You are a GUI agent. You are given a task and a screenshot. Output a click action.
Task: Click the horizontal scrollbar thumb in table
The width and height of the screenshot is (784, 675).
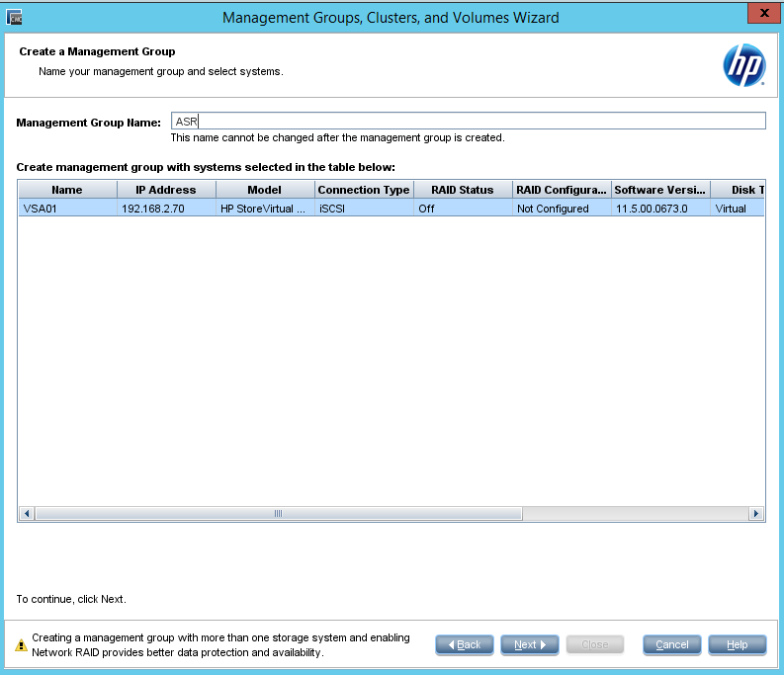coord(279,514)
